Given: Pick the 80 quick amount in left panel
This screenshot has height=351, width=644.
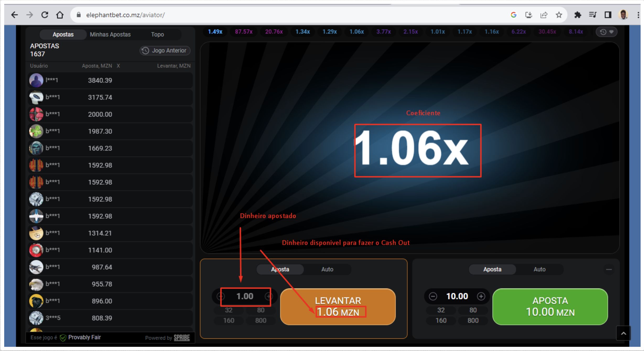Looking at the screenshot, I should 261,310.
